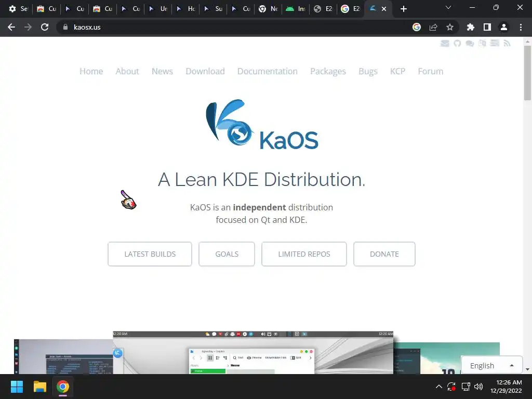
Task: Open the Windows Start button
Action: tap(17, 387)
